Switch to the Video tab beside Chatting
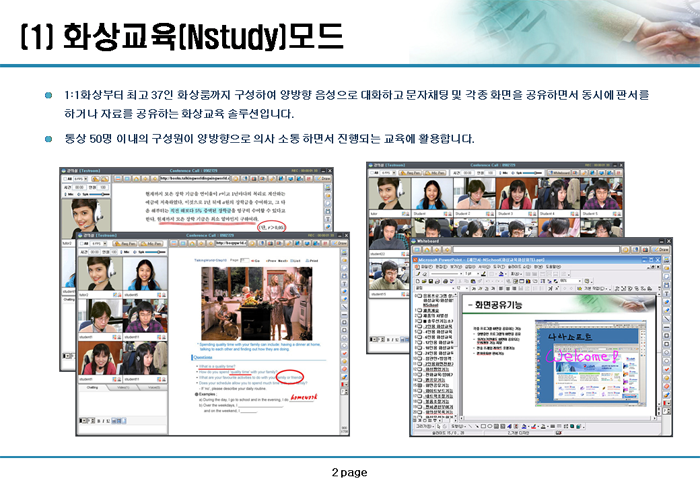The width and height of the screenshot is (700, 485). pyautogui.click(x=124, y=388)
